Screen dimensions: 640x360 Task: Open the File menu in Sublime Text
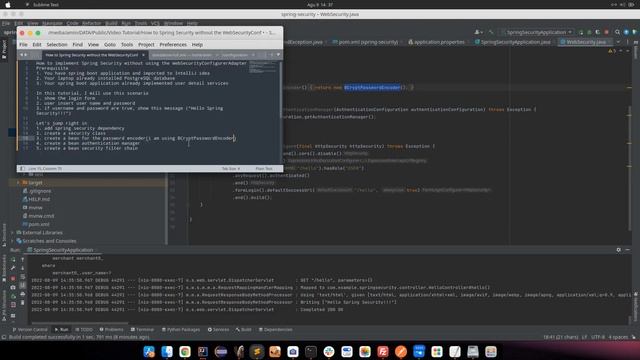23,44
